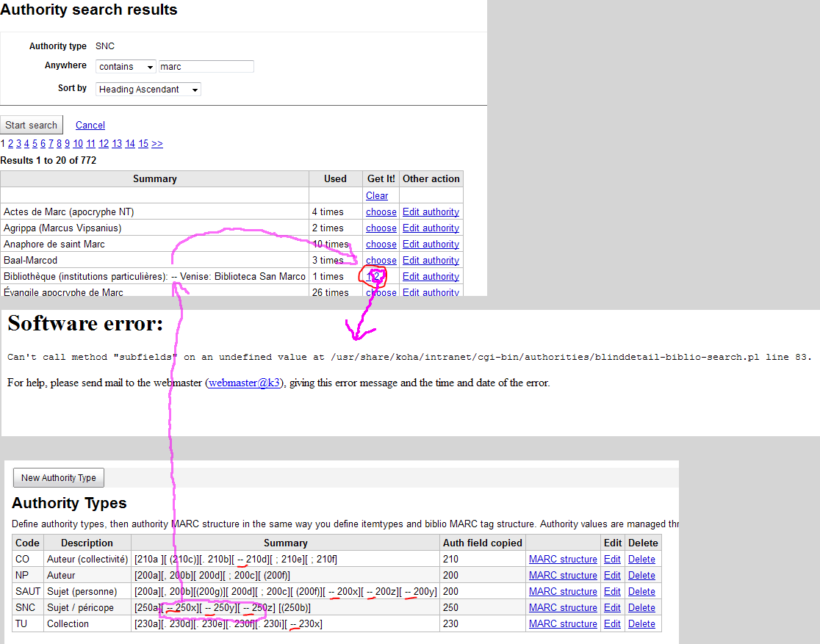Edit authority for Agrippa (Marcus Vipsanius)
Screen dimensions: 820x644
(431, 228)
